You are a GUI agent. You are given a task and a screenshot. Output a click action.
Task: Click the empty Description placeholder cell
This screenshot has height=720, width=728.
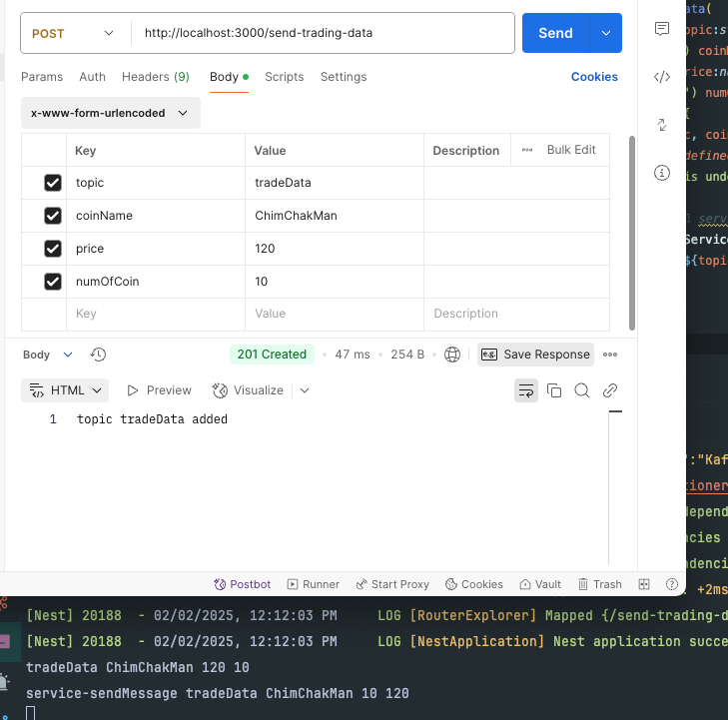click(x=516, y=314)
